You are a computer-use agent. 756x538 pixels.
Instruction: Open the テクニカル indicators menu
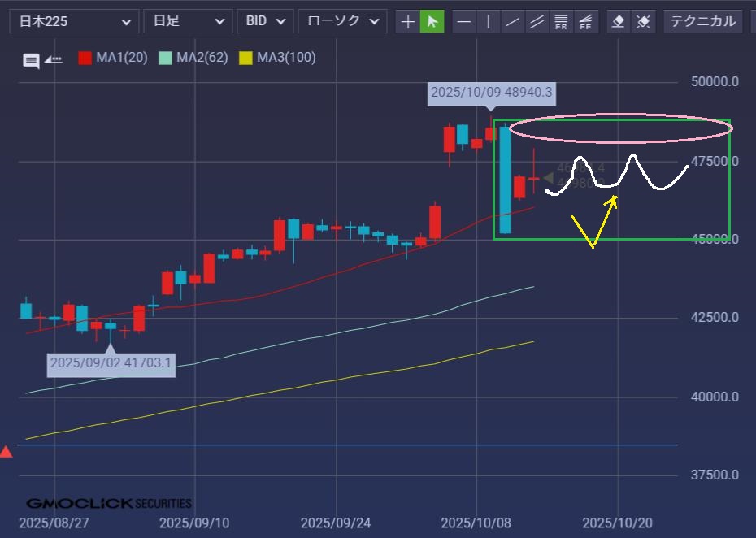click(x=703, y=21)
